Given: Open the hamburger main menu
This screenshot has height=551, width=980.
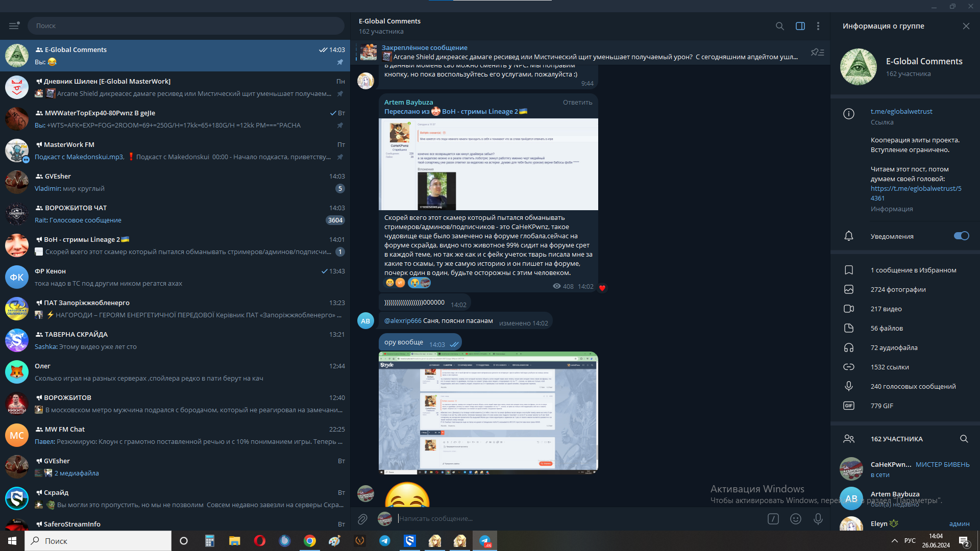Looking at the screenshot, I should (x=14, y=26).
